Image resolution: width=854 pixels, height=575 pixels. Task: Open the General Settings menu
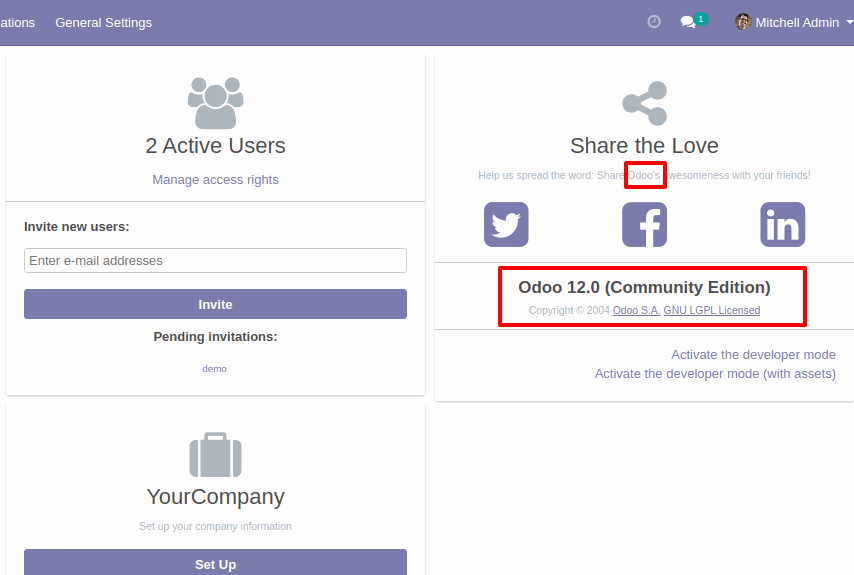click(103, 22)
